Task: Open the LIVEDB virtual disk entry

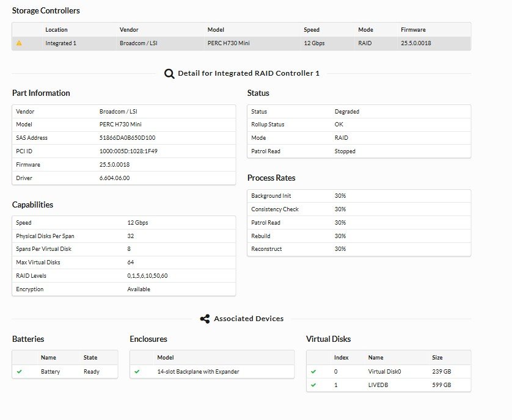Action: coord(378,385)
